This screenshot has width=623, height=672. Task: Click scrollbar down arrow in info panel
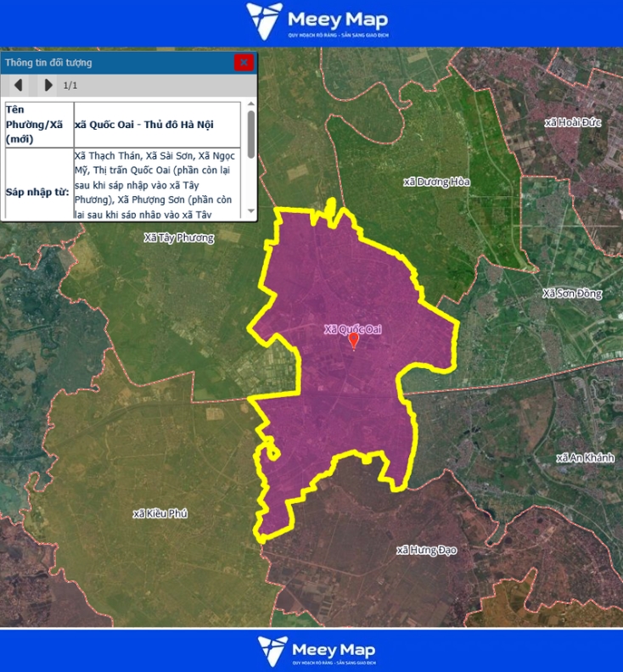[251, 211]
